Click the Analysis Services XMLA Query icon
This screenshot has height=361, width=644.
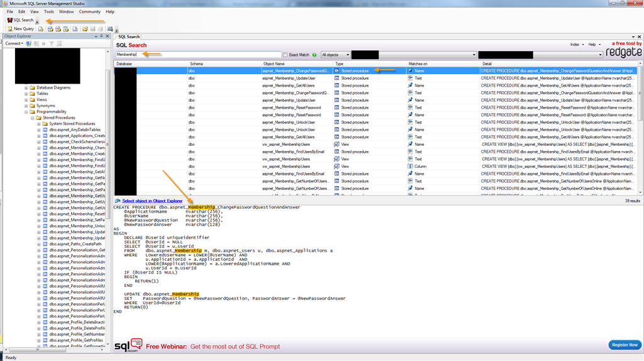65,29
